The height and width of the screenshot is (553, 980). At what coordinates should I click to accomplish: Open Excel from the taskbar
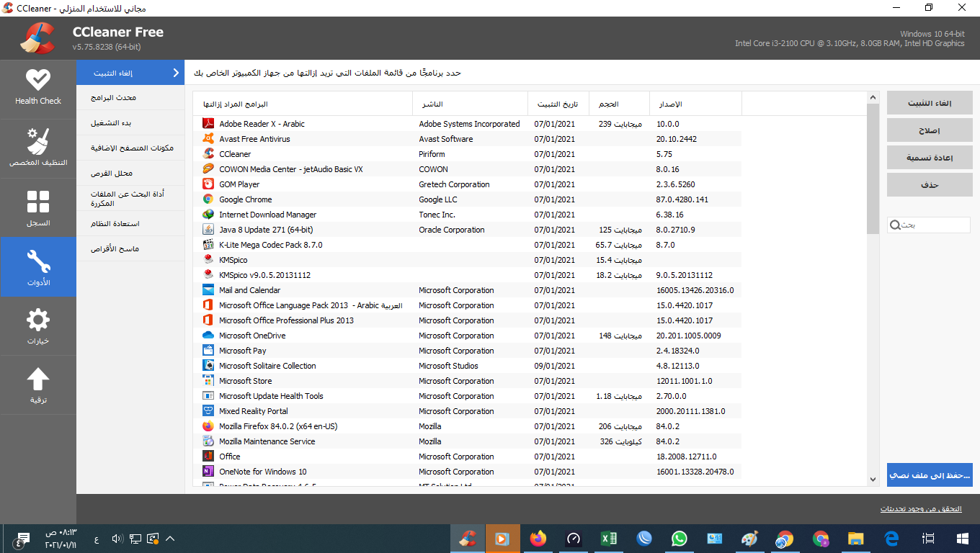609,538
